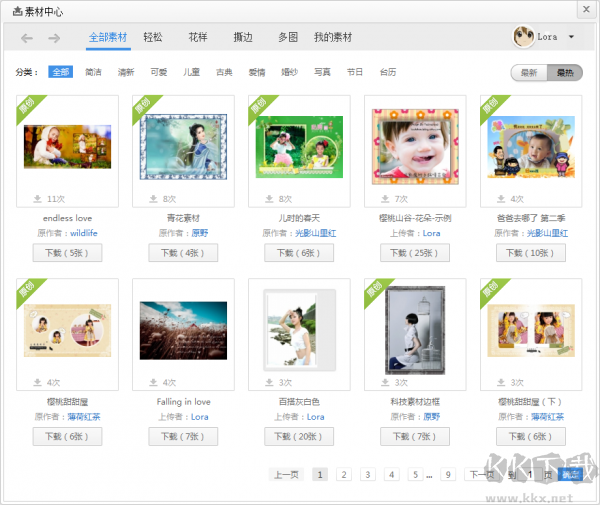Image resolution: width=600 pixels, height=505 pixels.
Task: Download 樱桃山谷 (25张)
Action: (415, 253)
